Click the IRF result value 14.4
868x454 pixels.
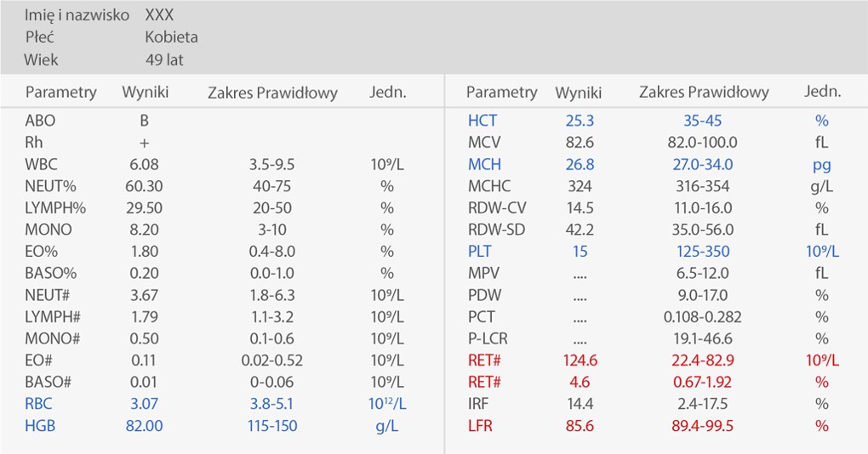point(580,404)
